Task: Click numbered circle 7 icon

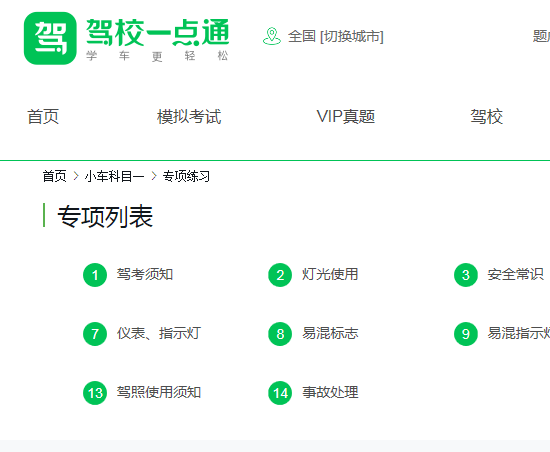Action: click(x=95, y=334)
